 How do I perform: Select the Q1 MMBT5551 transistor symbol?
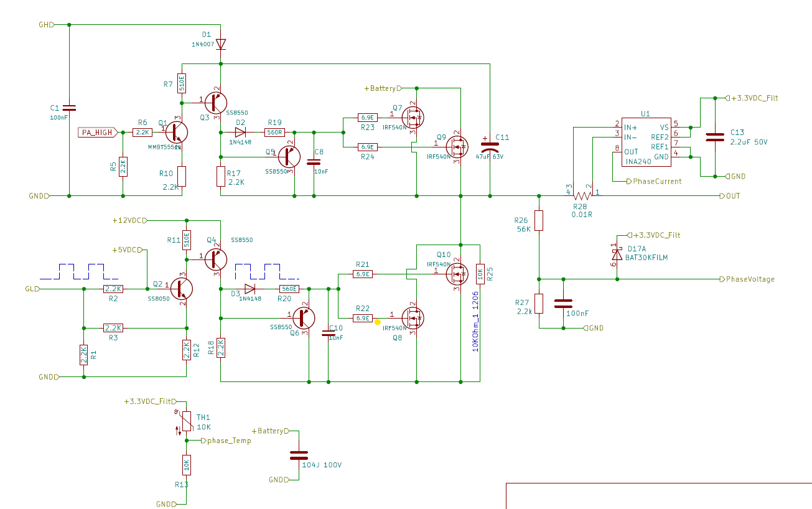point(177,132)
